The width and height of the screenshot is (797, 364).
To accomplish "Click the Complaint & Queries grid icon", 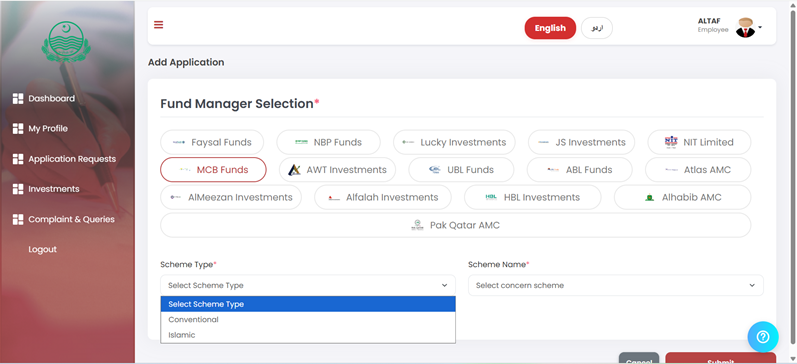I will click(18, 220).
